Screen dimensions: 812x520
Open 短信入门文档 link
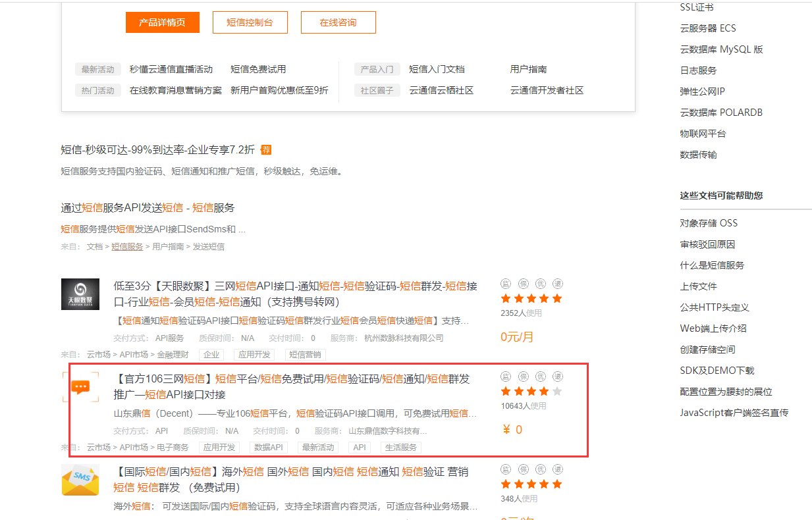[x=437, y=69]
